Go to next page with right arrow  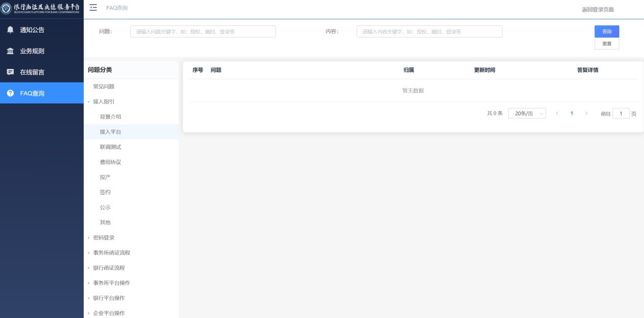point(587,114)
